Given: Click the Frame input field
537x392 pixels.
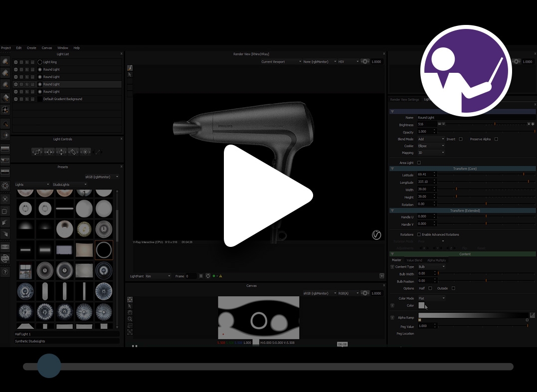Looking at the screenshot, I should coord(191,276).
